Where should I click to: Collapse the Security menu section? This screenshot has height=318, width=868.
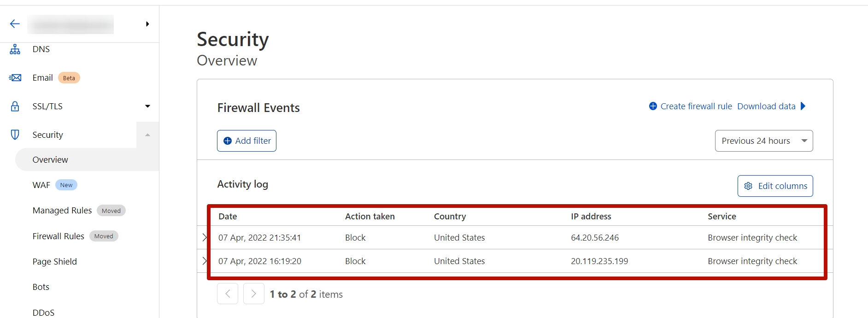(147, 135)
